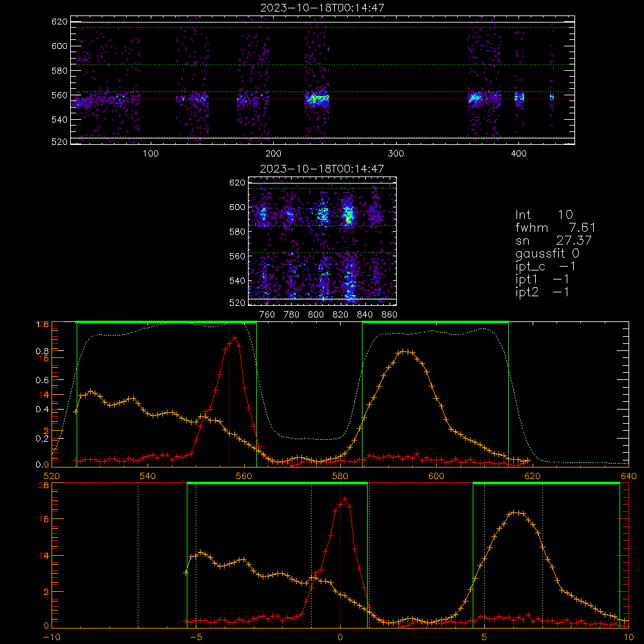Image resolution: width=644 pixels, height=644 pixels.
Task: Click the orange curve peak near 593 in profile plot
Action: [404, 351]
